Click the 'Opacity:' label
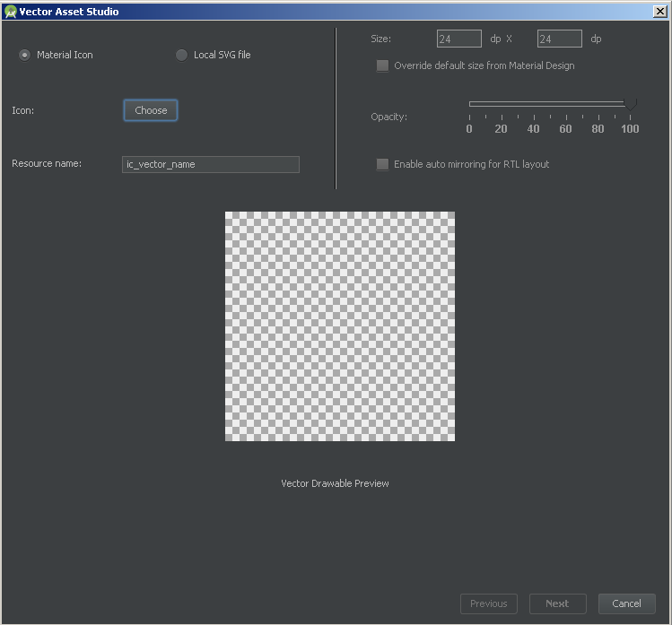672x625 pixels. point(388,117)
